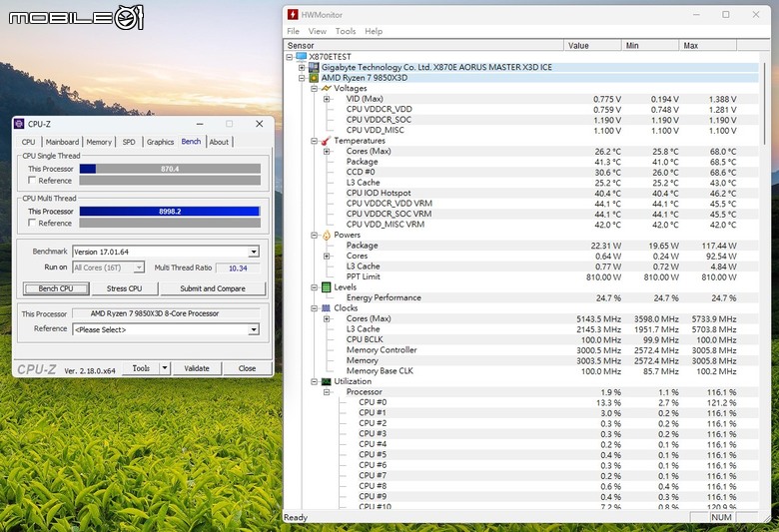This screenshot has width=779, height=532.
Task: Collapse the Voltages section
Action: tap(314, 89)
